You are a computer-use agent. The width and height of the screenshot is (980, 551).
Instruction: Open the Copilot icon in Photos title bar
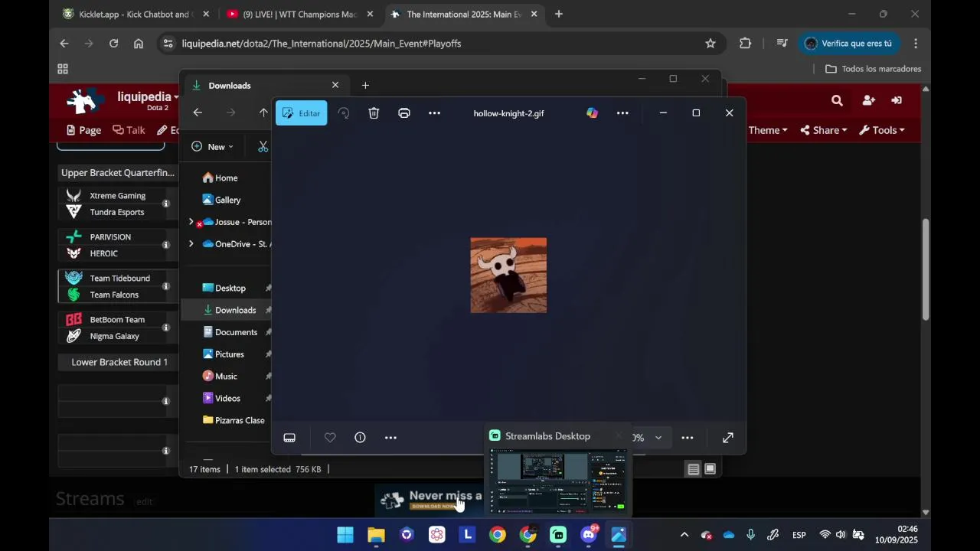[x=592, y=113]
